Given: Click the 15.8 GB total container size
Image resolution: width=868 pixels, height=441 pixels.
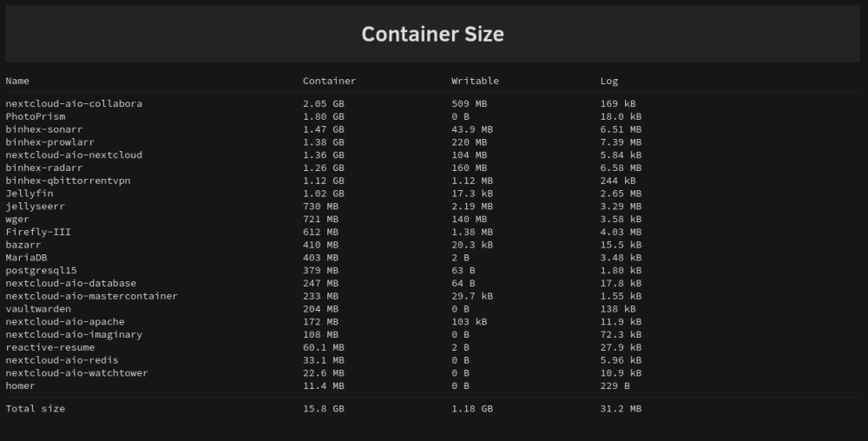Looking at the screenshot, I should 323,408.
